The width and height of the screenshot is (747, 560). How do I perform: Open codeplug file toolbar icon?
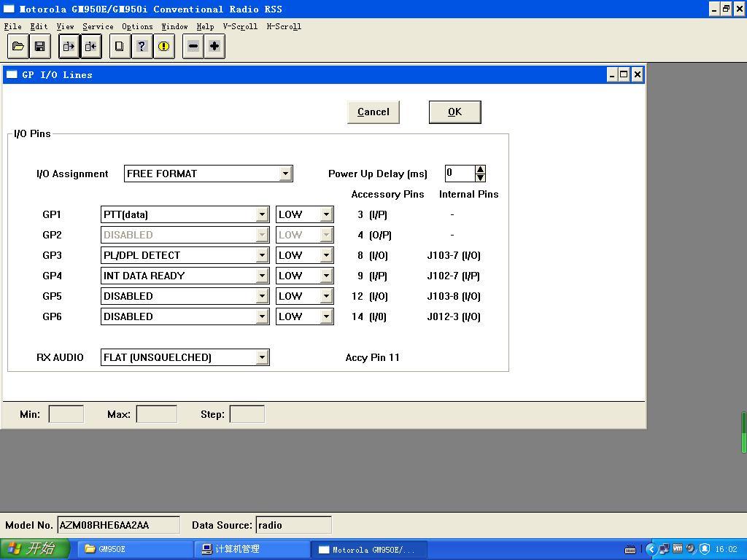pyautogui.click(x=18, y=46)
